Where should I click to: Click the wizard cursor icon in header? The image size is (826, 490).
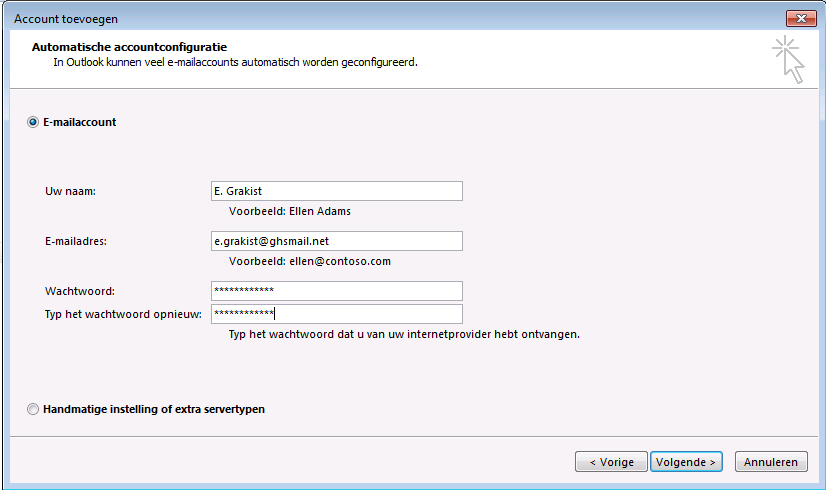point(789,60)
